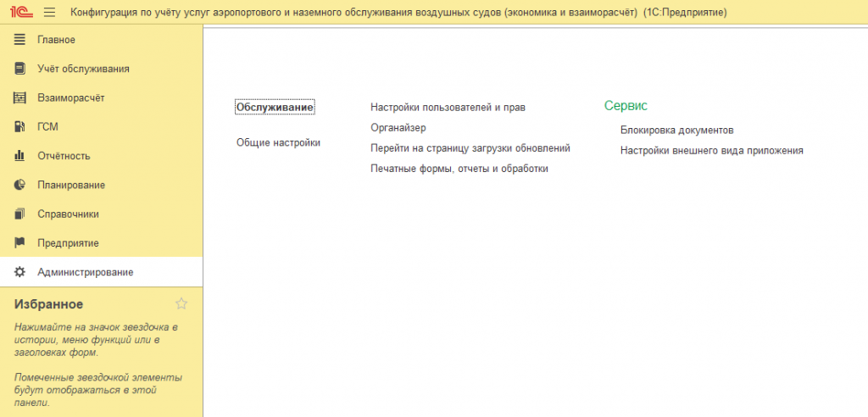This screenshot has height=417, width=868.
Task: Launch the Органайзер
Action: (398, 127)
